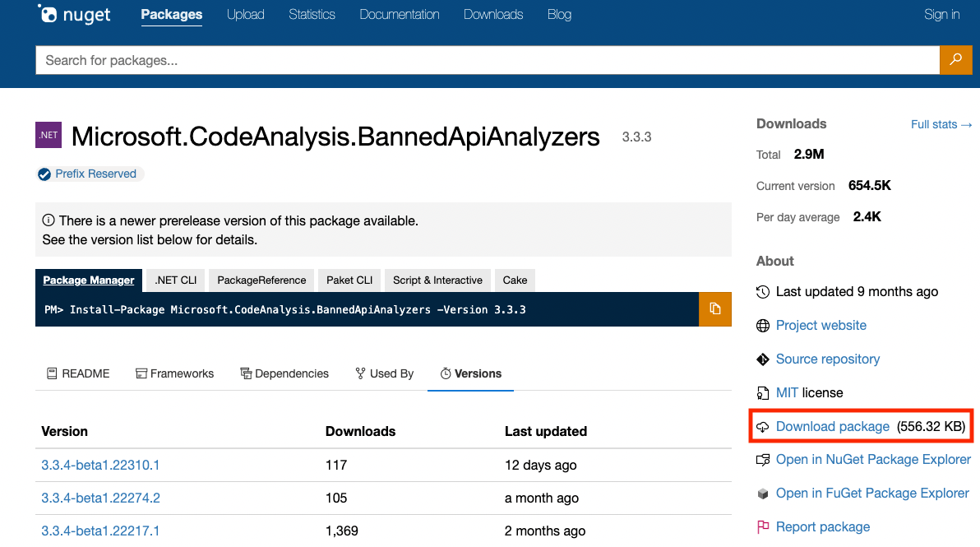Open the README tab
The image size is (980, 547).
[78, 373]
